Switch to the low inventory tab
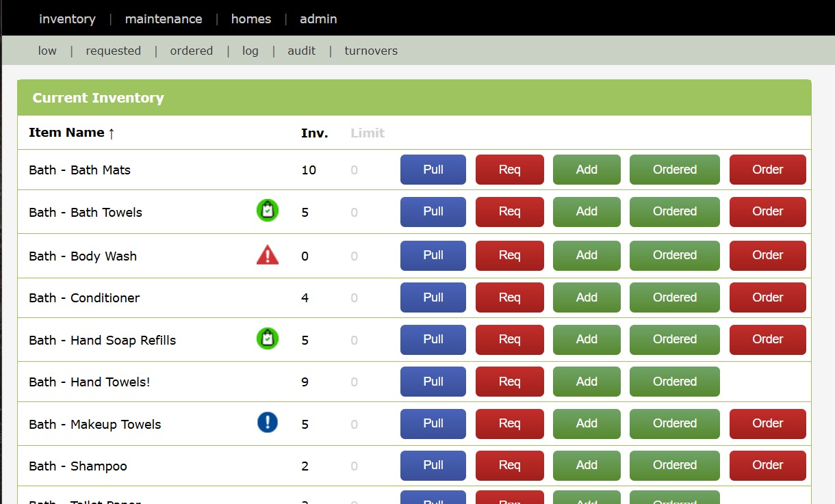835x504 pixels. tap(47, 51)
